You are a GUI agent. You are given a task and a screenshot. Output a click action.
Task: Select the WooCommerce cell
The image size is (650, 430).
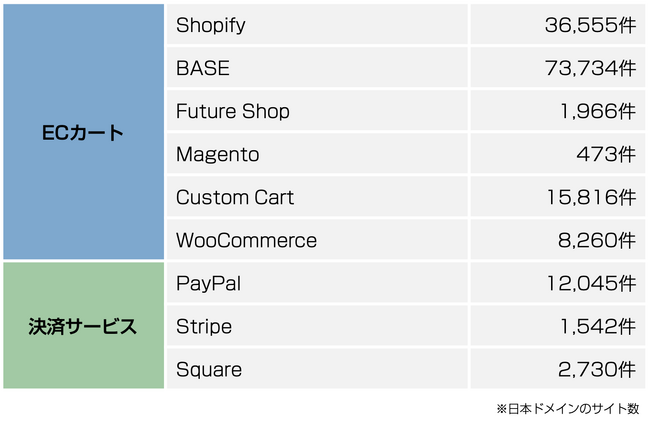click(246, 241)
